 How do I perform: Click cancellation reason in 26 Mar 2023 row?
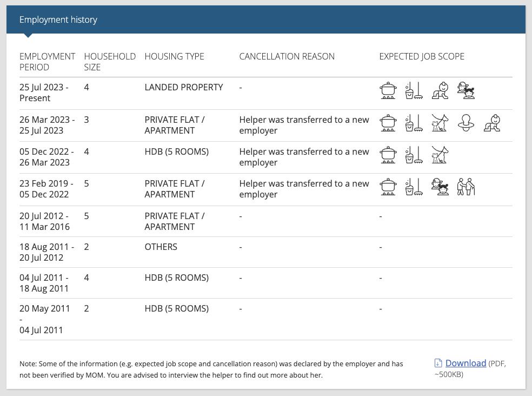tap(304, 125)
